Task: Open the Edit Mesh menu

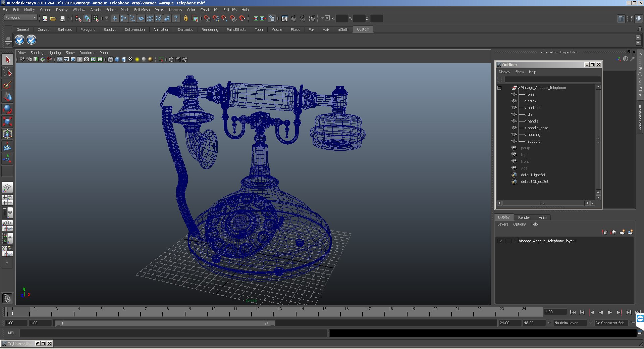Action: coord(142,10)
